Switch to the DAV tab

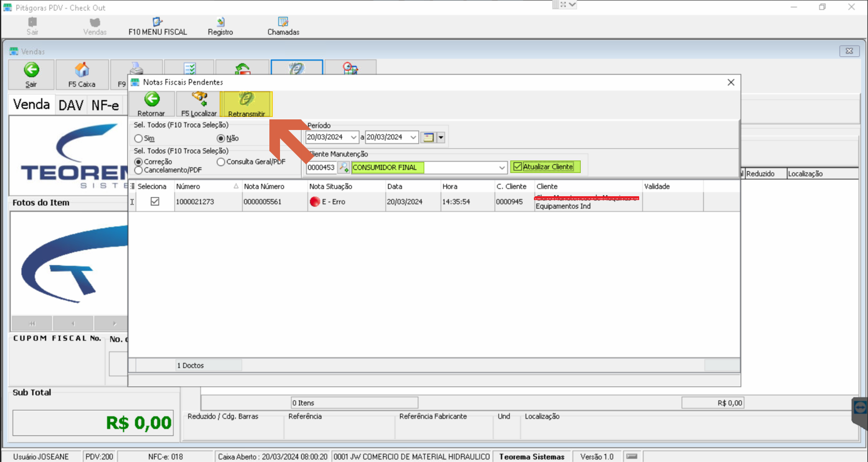71,105
